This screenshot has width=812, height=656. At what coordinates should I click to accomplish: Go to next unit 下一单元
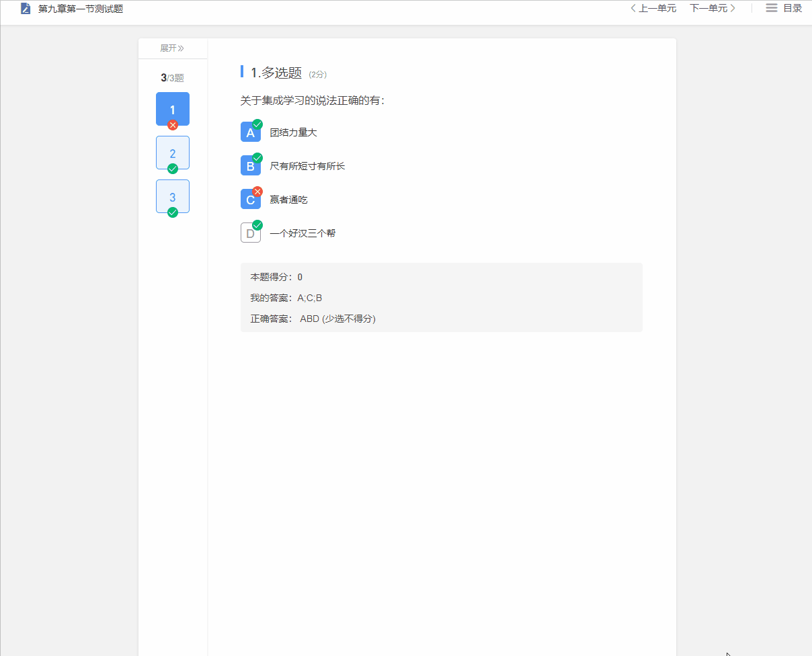713,8
